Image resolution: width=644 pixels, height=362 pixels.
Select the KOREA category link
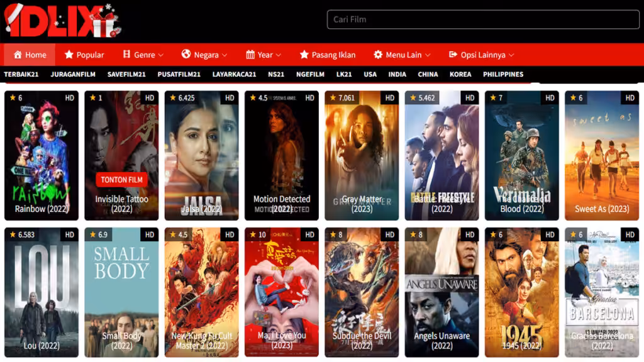coord(460,74)
